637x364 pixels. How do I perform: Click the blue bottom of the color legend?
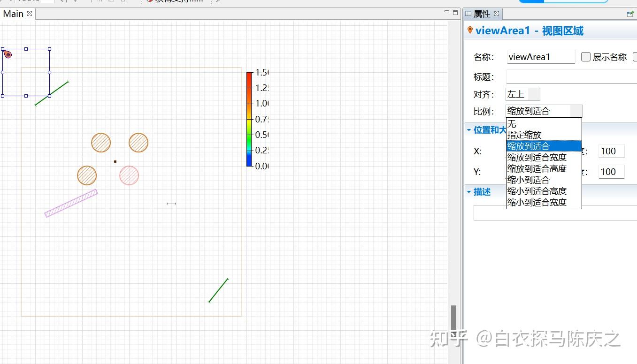tap(249, 162)
